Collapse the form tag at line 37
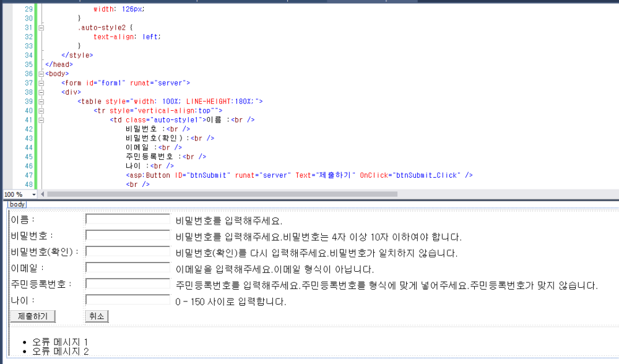The width and height of the screenshot is (619, 364). pyautogui.click(x=41, y=83)
